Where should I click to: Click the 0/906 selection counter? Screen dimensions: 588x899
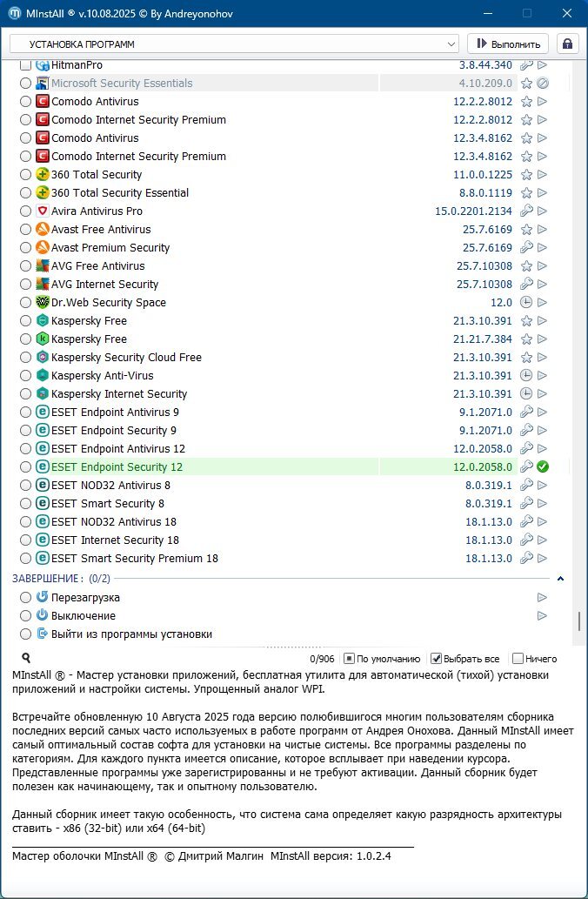322,660
